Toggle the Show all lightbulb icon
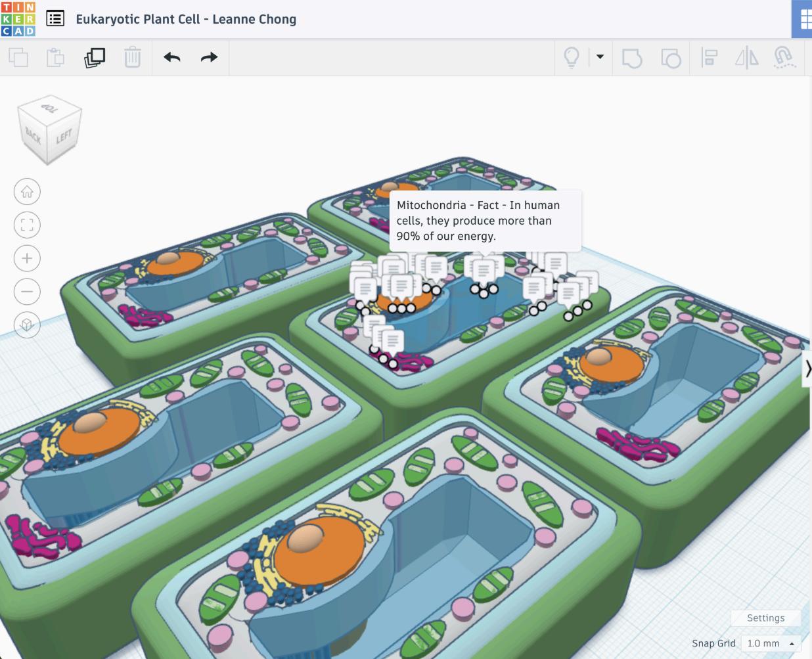The height and width of the screenshot is (659, 812). [x=572, y=57]
